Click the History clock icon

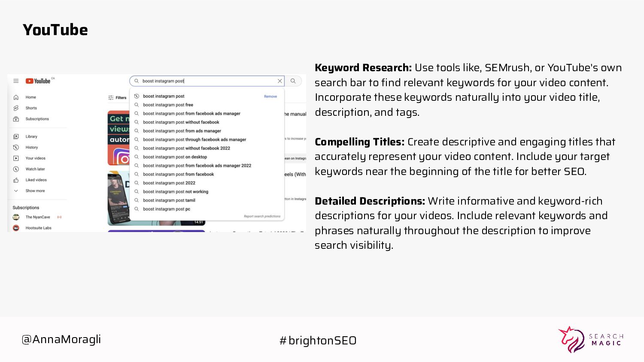(16, 147)
